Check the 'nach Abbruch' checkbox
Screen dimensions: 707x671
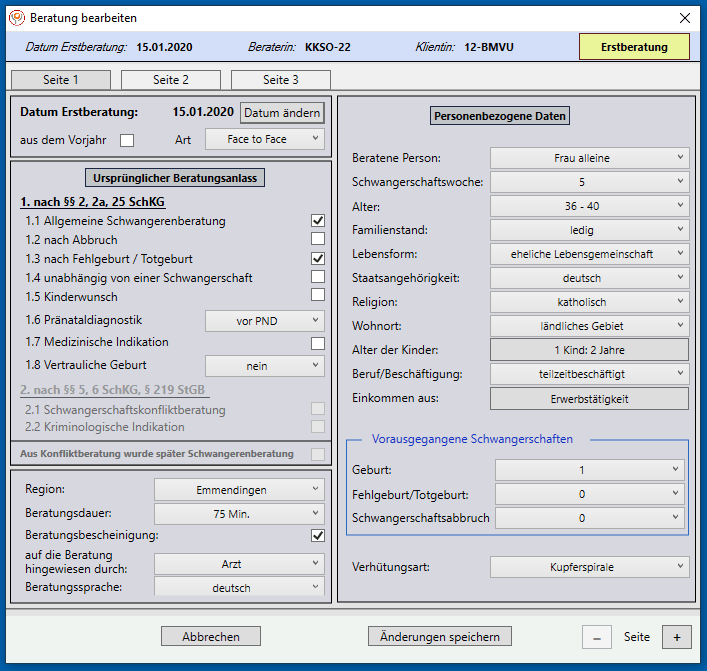pos(318,239)
